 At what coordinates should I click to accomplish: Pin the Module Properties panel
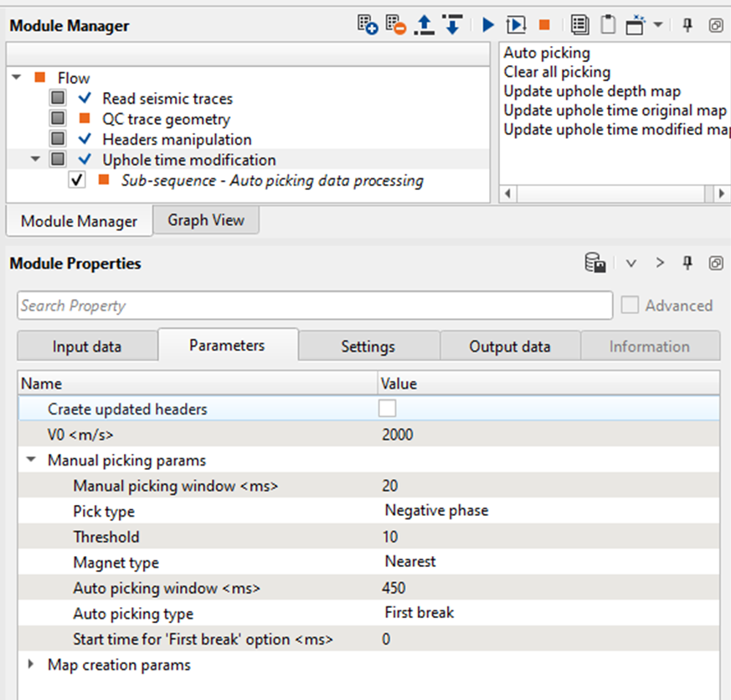687,263
